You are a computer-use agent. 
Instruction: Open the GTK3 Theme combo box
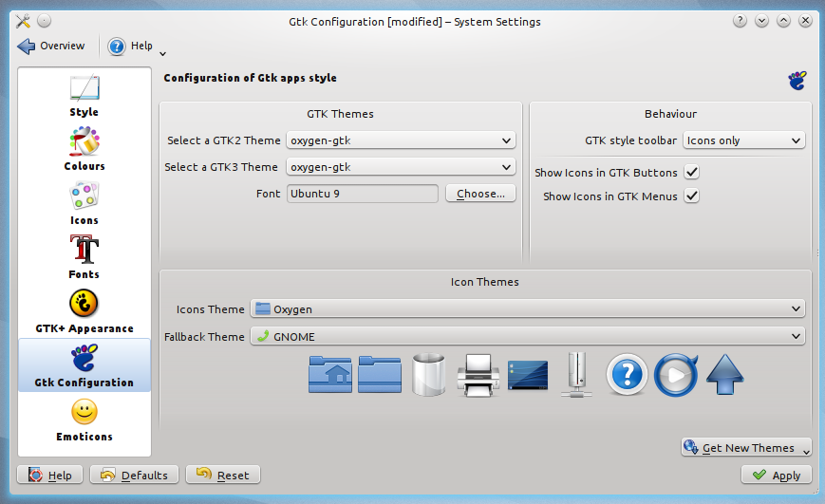pos(400,167)
